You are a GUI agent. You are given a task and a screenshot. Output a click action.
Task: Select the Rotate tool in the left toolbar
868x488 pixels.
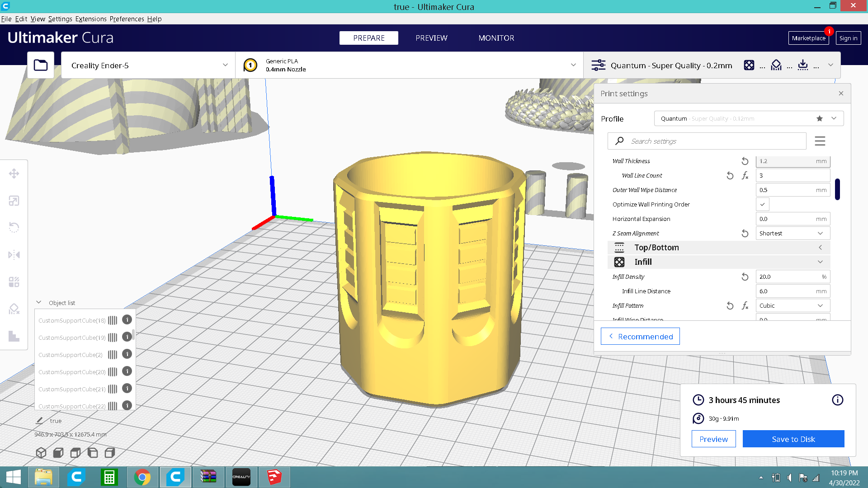point(14,227)
